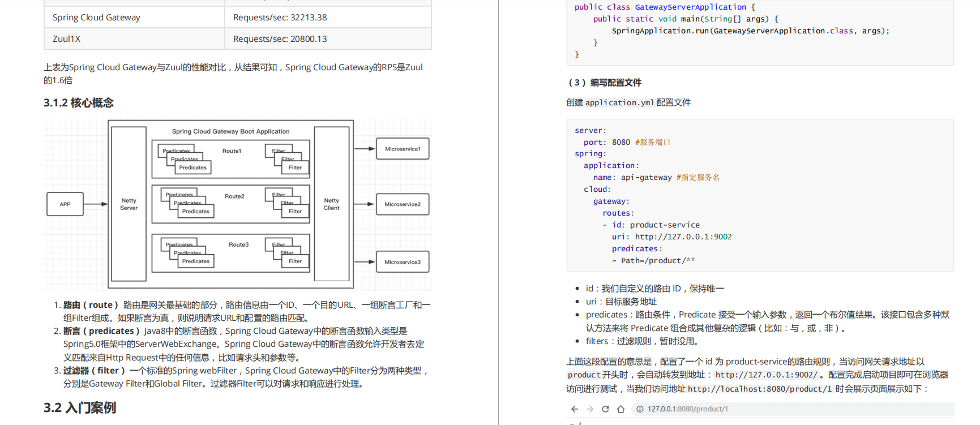Image resolution: width=980 pixels, height=425 pixels.
Task: Click the front Filter box of Route3
Action: click(x=296, y=261)
